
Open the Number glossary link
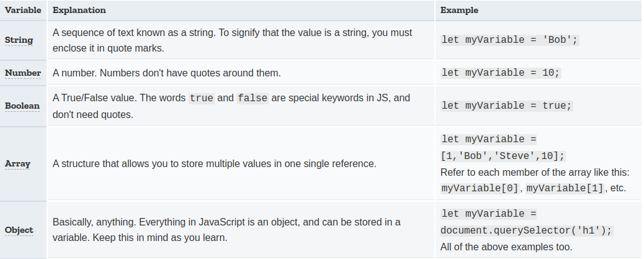point(23,73)
